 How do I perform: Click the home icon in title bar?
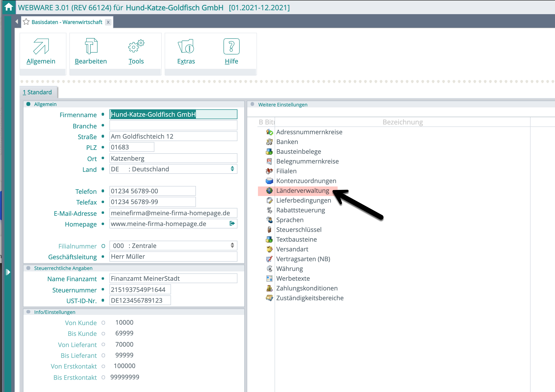(x=9, y=7)
